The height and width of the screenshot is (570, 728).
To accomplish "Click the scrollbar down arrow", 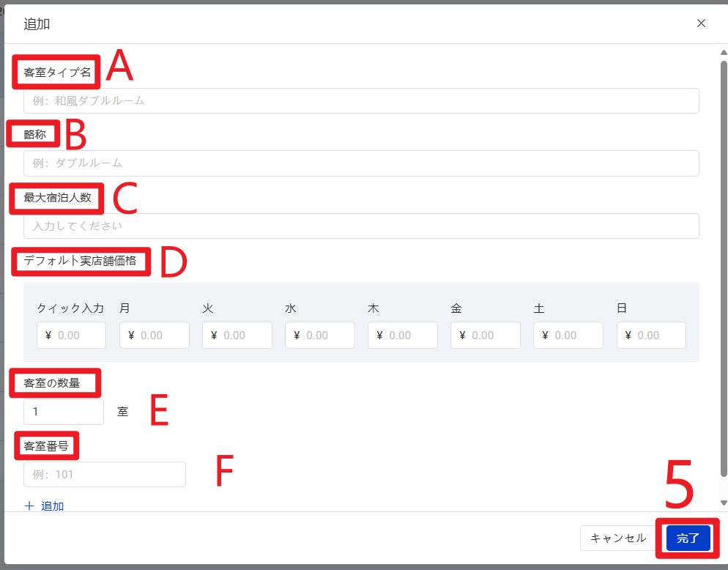I will click(x=724, y=503).
